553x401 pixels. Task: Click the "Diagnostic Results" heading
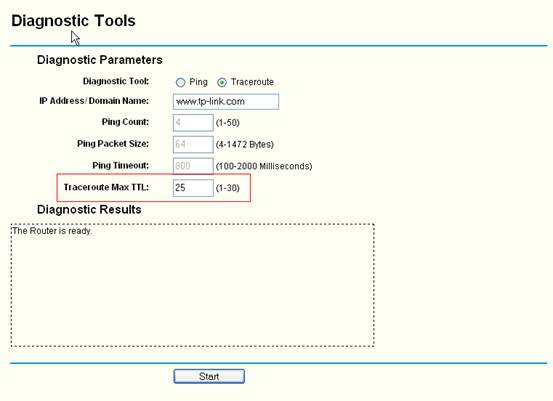89,209
